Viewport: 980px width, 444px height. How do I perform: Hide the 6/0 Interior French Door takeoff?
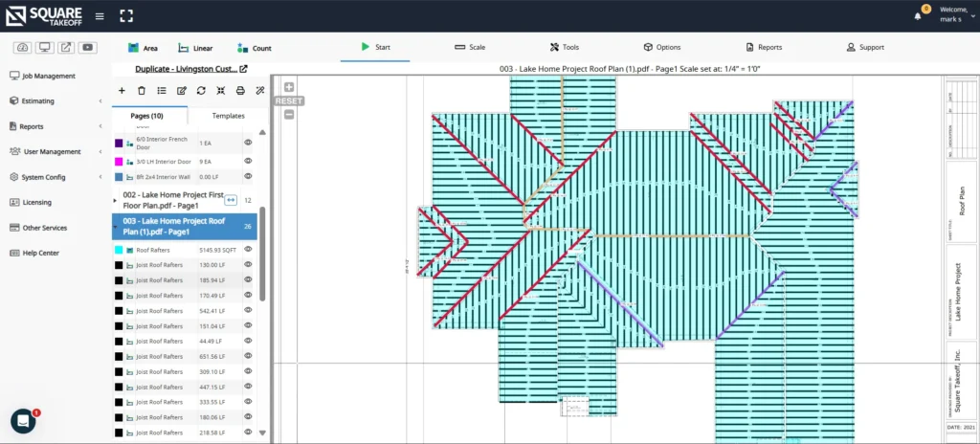click(248, 144)
